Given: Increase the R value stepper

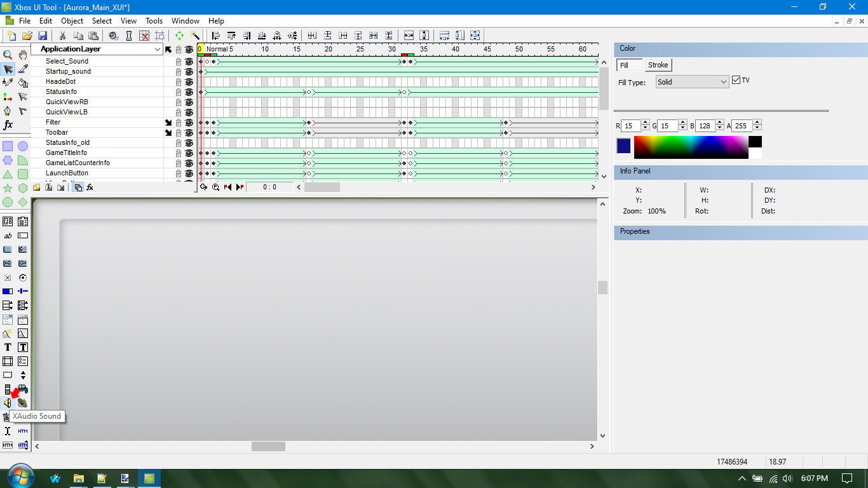Looking at the screenshot, I should pos(646,123).
